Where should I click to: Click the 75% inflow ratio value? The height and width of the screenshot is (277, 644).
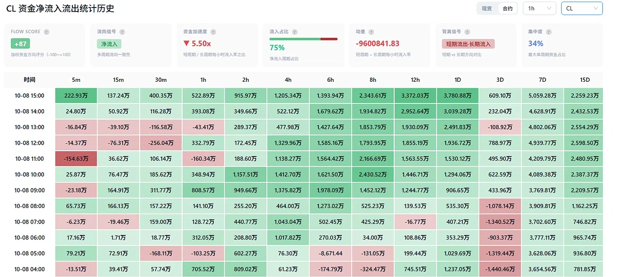click(277, 48)
